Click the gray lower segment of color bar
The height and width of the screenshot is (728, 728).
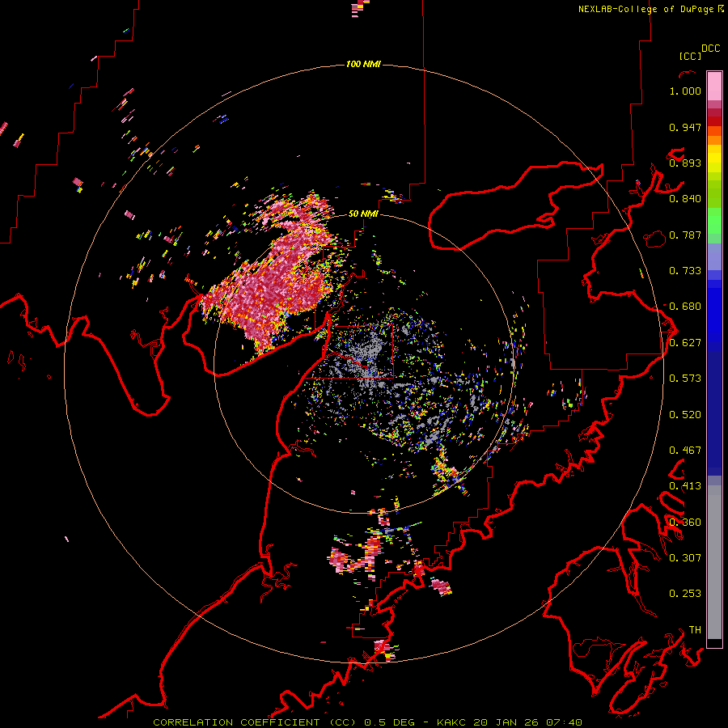pyautogui.click(x=714, y=562)
